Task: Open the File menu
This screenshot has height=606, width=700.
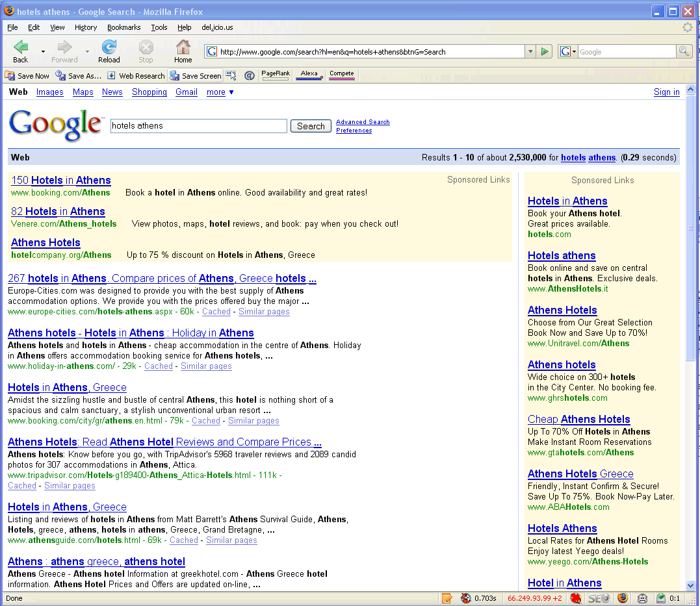Action: coord(12,28)
